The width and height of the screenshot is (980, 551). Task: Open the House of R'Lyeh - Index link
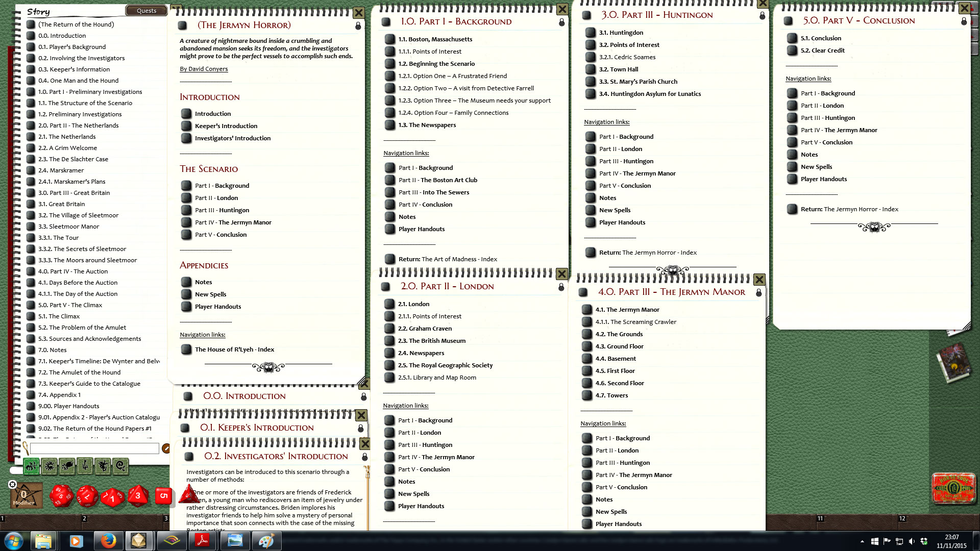pyautogui.click(x=234, y=349)
